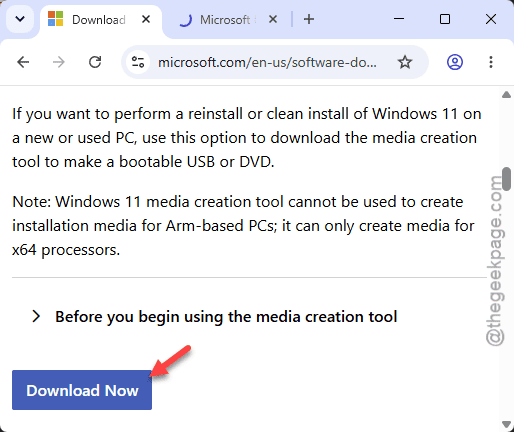Click the text 'tool to make a bootable USB or DVD.'
Image resolution: width=514 pixels, height=432 pixels.
click(143, 162)
